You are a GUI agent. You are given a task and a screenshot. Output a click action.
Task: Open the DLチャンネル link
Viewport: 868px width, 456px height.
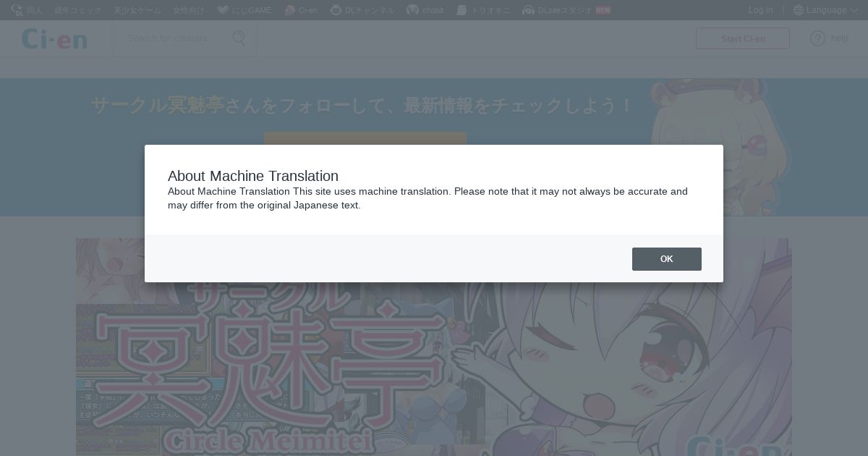362,10
